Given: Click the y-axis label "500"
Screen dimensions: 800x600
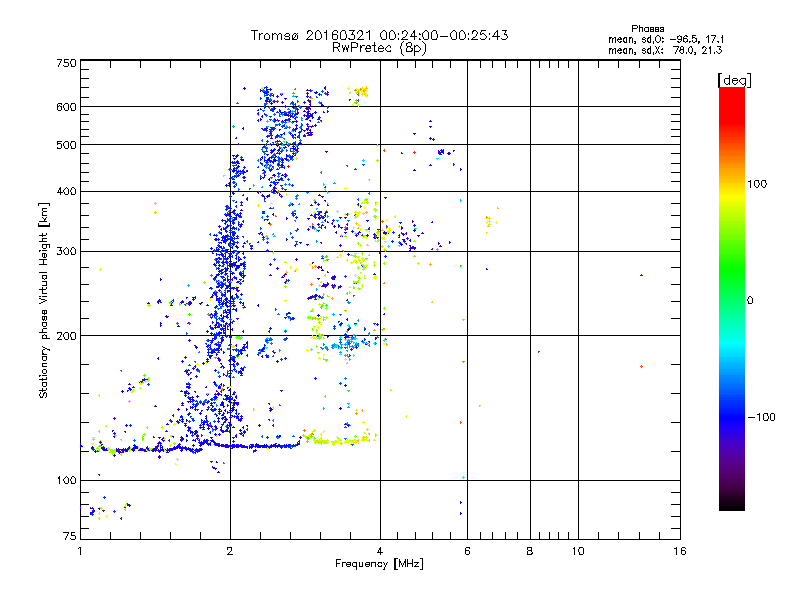Looking at the screenshot, I should pos(66,145).
